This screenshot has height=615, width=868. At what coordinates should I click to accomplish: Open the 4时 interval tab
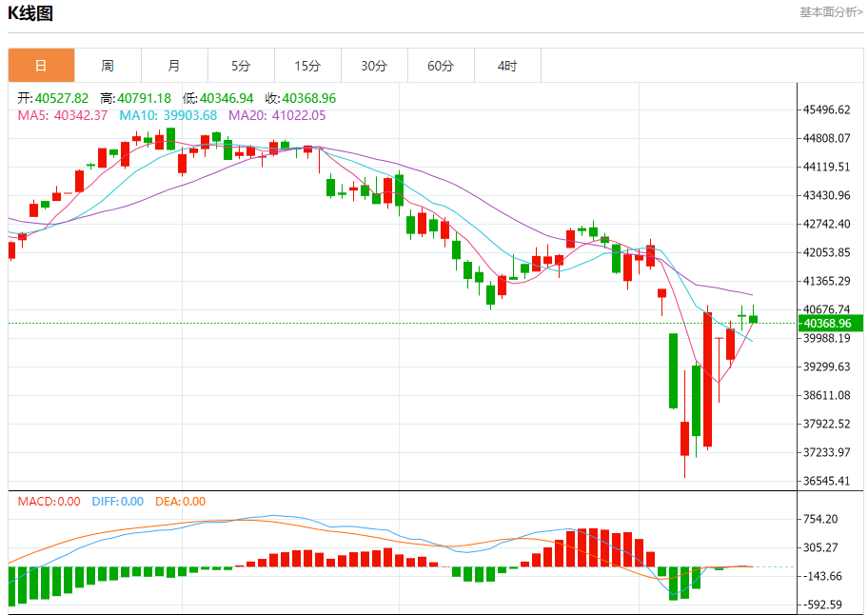[507, 66]
